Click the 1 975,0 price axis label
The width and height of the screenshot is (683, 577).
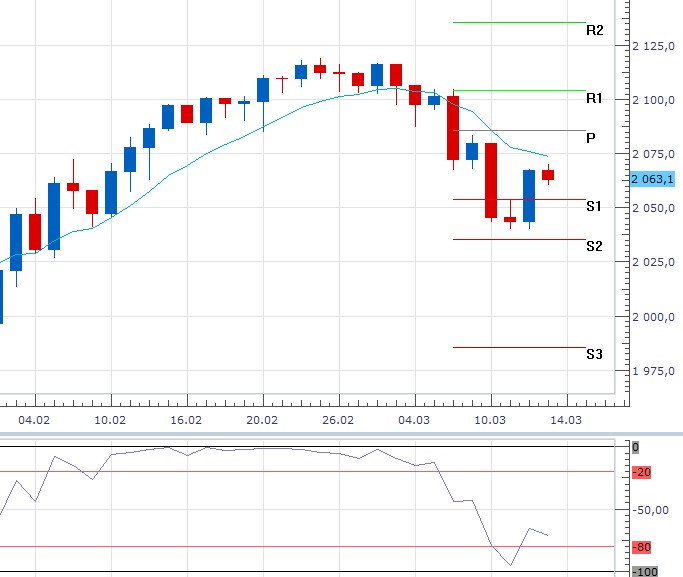(653, 371)
